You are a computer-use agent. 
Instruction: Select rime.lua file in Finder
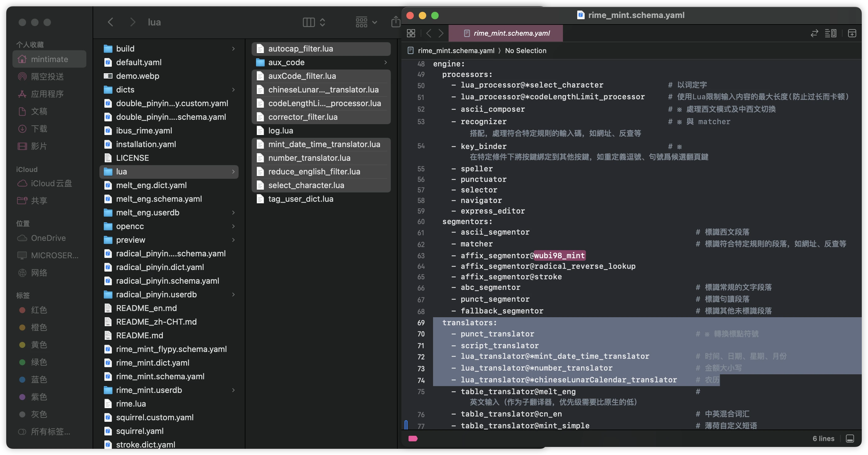point(169,403)
